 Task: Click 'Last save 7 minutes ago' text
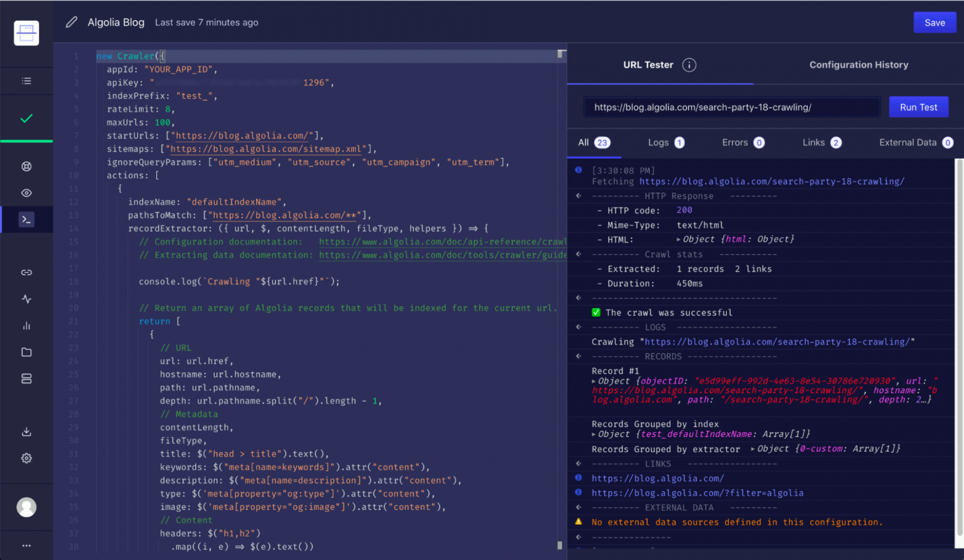tap(206, 23)
